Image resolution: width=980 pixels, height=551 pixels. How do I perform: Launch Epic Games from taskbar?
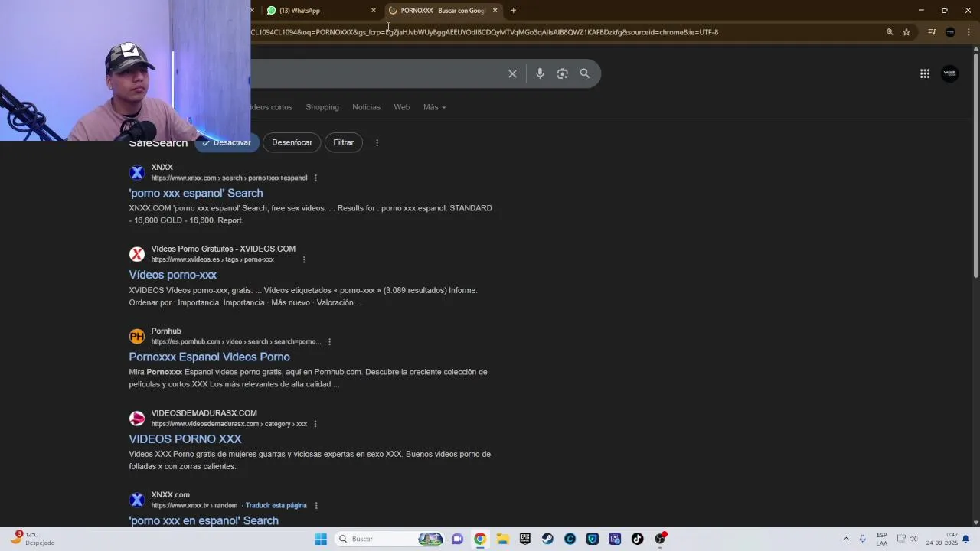tap(525, 539)
